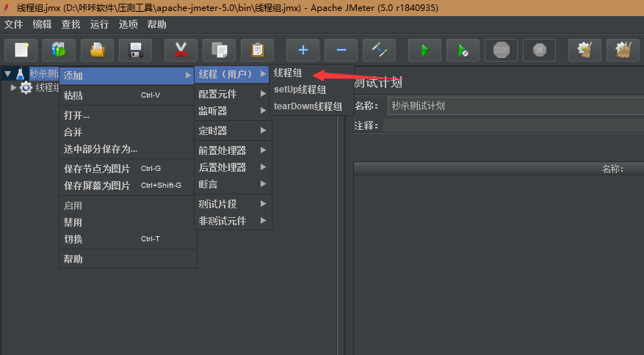The height and width of the screenshot is (355, 644).
Task: Open the 配置元件 submenu
Action: (232, 94)
